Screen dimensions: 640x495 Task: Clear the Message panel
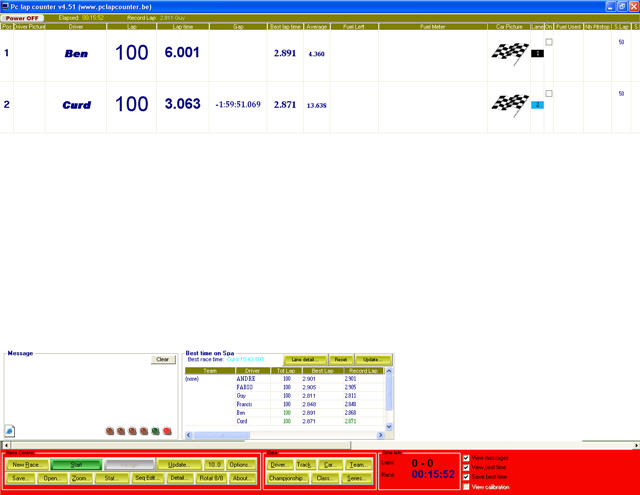pos(163,359)
